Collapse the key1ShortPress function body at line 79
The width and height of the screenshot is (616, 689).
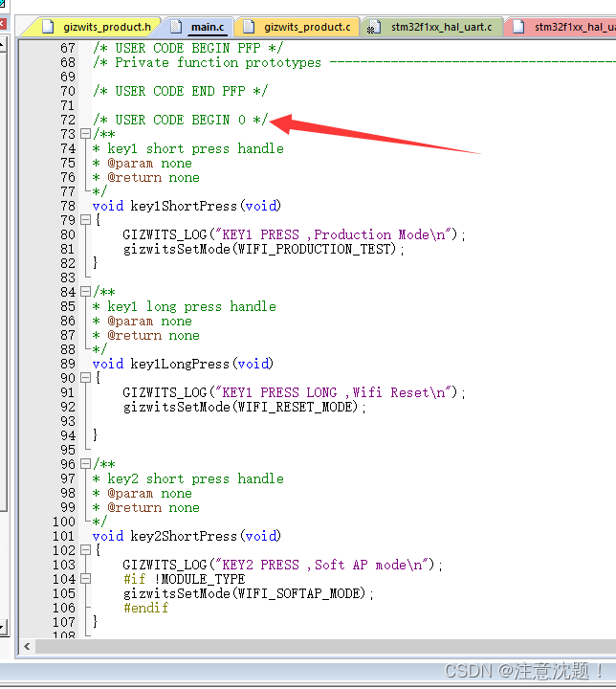pos(86,220)
